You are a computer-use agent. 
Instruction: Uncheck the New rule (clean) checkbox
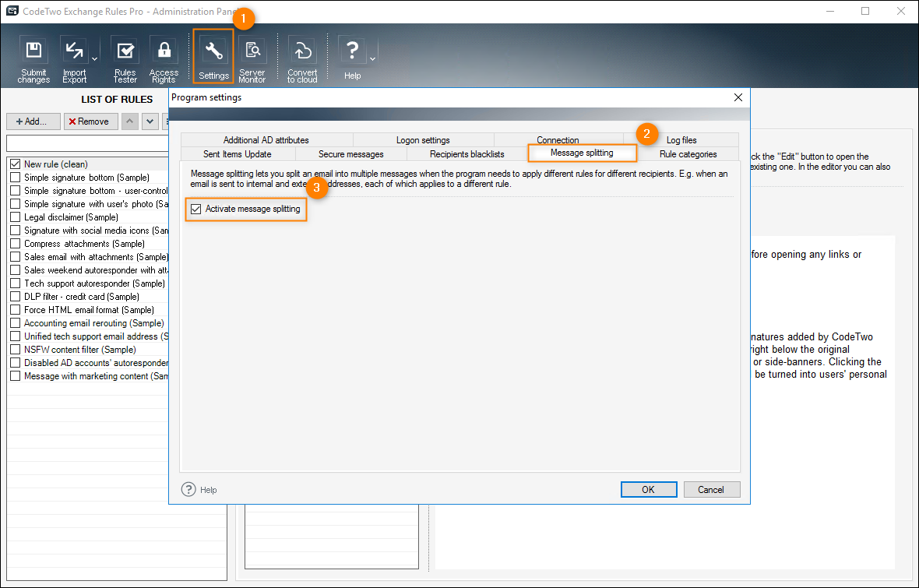[x=16, y=164]
